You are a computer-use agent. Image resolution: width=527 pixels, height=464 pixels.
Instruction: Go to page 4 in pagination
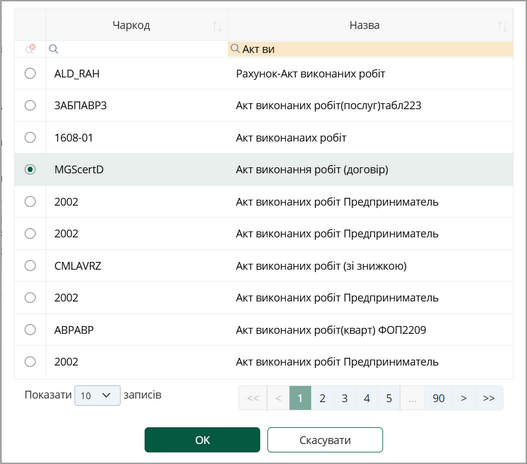367,398
